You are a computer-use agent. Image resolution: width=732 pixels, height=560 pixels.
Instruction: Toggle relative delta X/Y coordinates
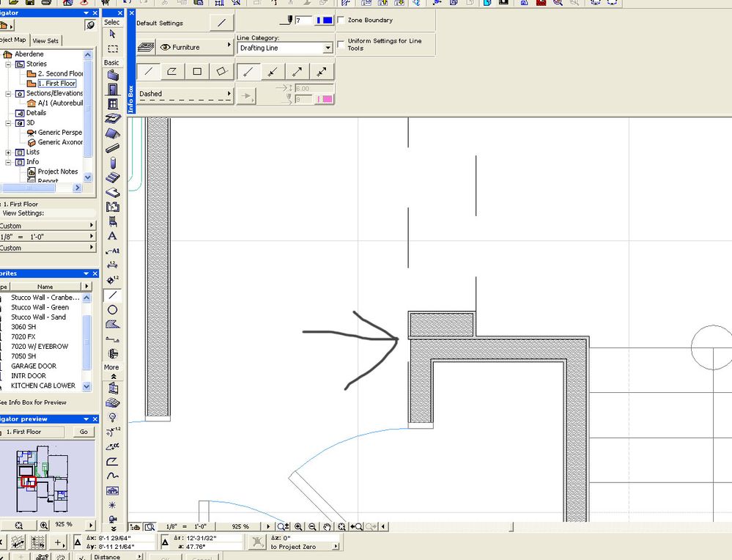coord(78,542)
